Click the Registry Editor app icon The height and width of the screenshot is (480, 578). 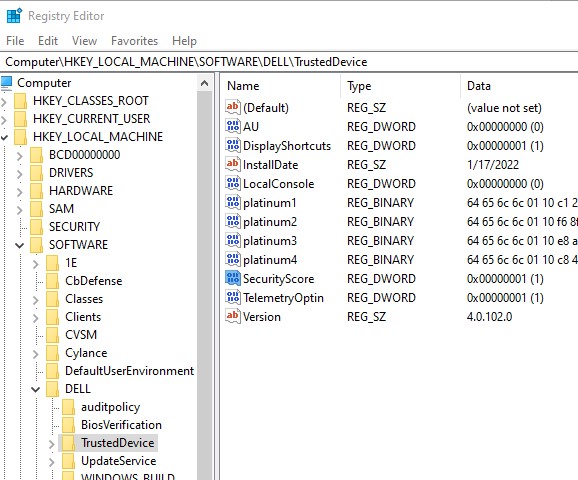[14, 15]
